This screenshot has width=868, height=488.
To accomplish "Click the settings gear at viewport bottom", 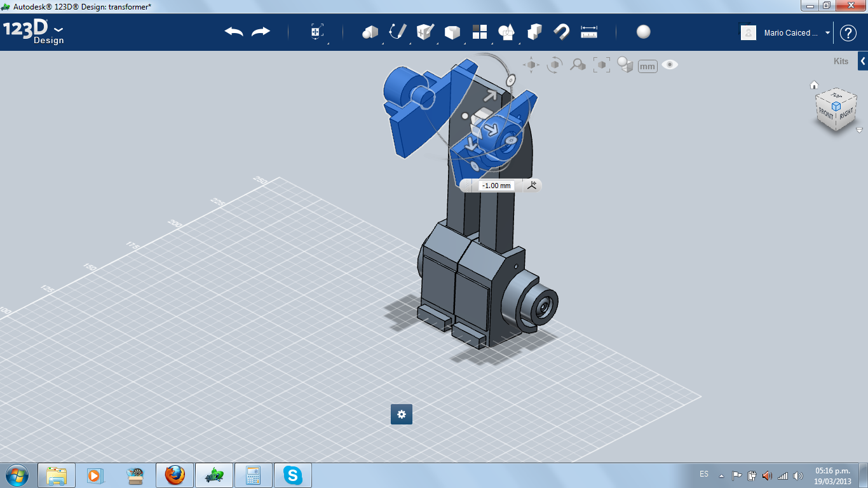I will tap(402, 414).
